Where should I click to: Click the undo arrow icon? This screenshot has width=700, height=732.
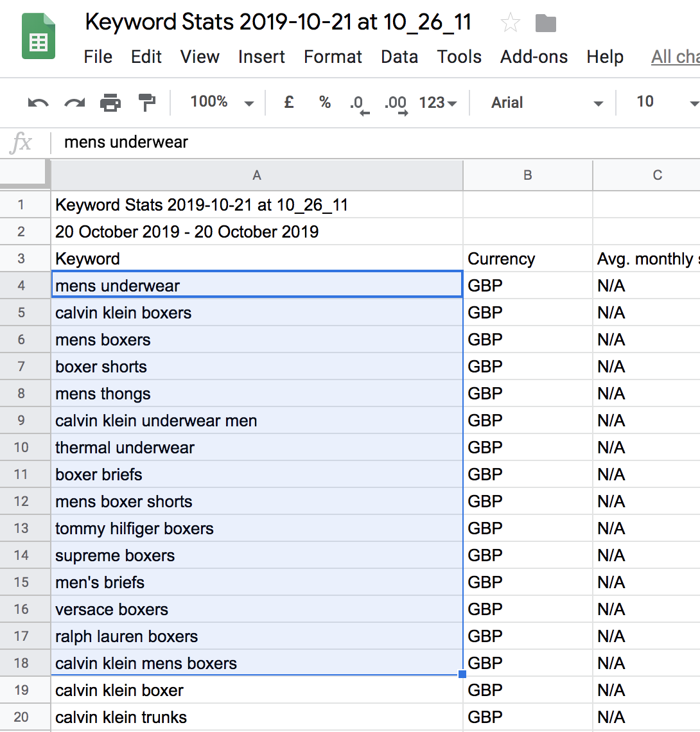point(38,103)
